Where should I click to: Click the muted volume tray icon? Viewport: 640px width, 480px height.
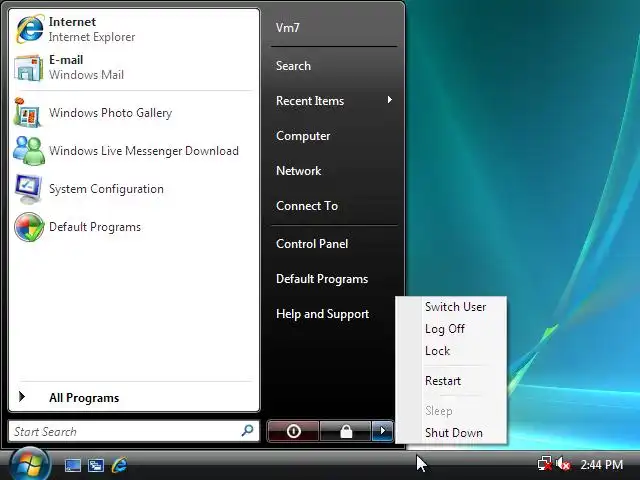[563, 464]
